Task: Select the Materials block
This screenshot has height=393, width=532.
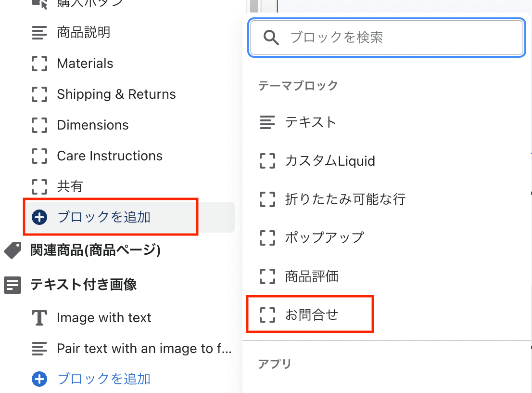Action: click(85, 64)
